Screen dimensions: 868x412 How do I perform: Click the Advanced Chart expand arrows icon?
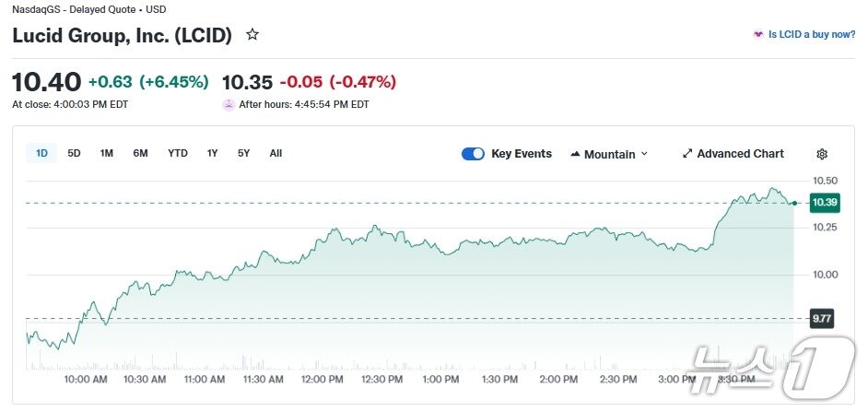[687, 154]
